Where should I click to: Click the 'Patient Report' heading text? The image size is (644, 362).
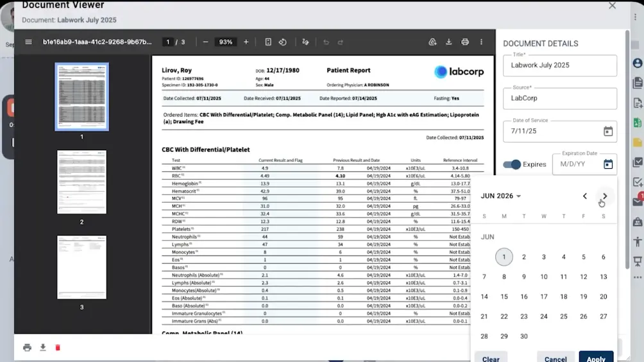point(348,70)
